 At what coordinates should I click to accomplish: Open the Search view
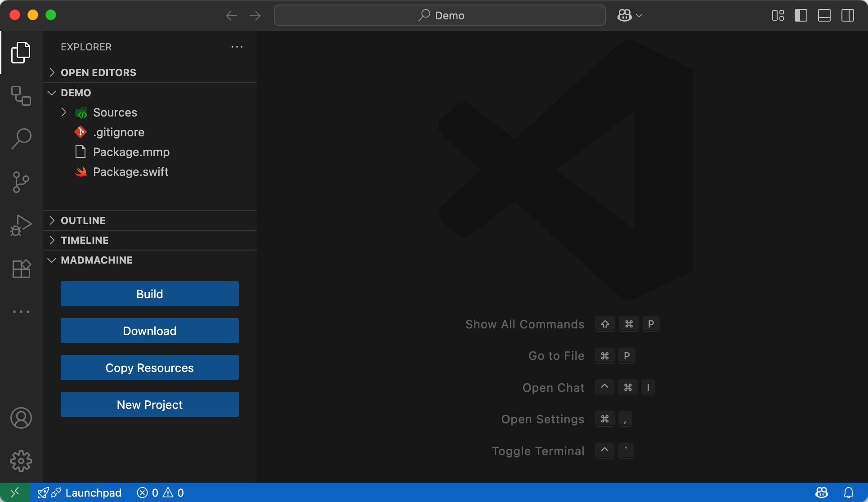click(x=21, y=139)
